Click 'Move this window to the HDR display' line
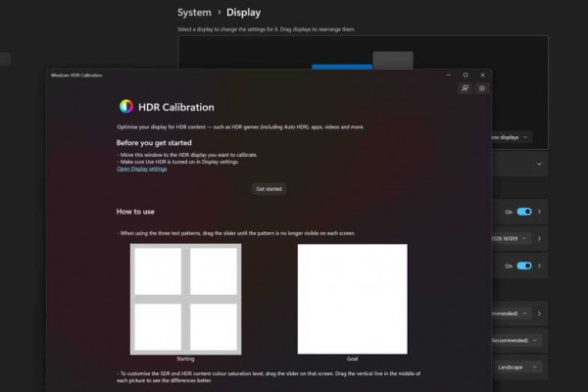This screenshot has width=588, height=392. tap(187, 155)
